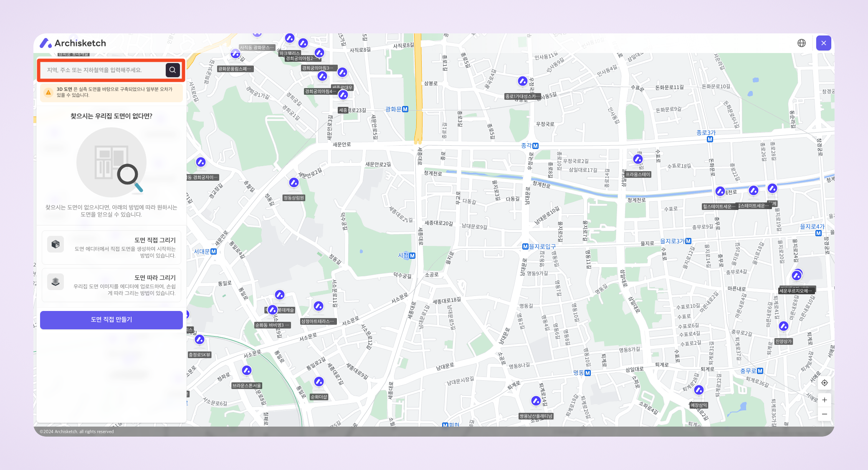Click the 순화더샵 map pin marker
The image size is (868, 470).
[319, 382]
